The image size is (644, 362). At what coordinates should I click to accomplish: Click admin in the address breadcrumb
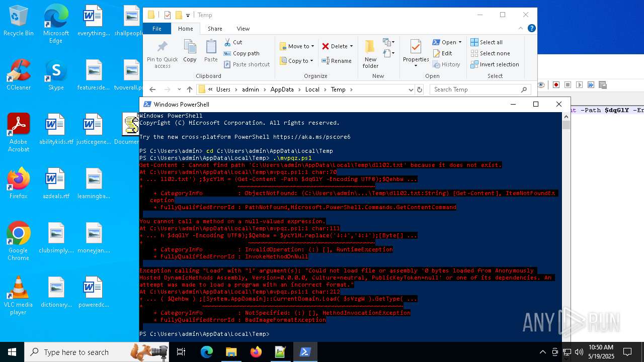[x=251, y=89]
